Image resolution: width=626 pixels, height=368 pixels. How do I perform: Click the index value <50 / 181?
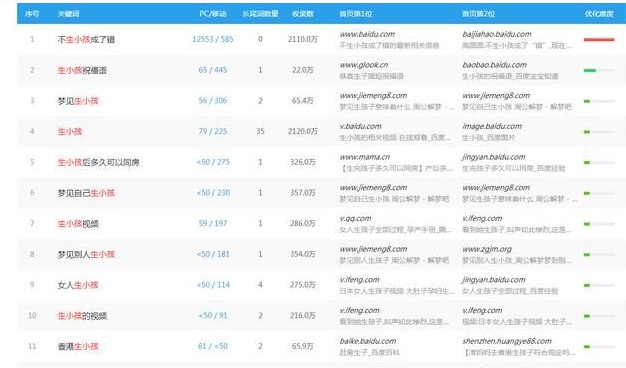click(x=213, y=254)
